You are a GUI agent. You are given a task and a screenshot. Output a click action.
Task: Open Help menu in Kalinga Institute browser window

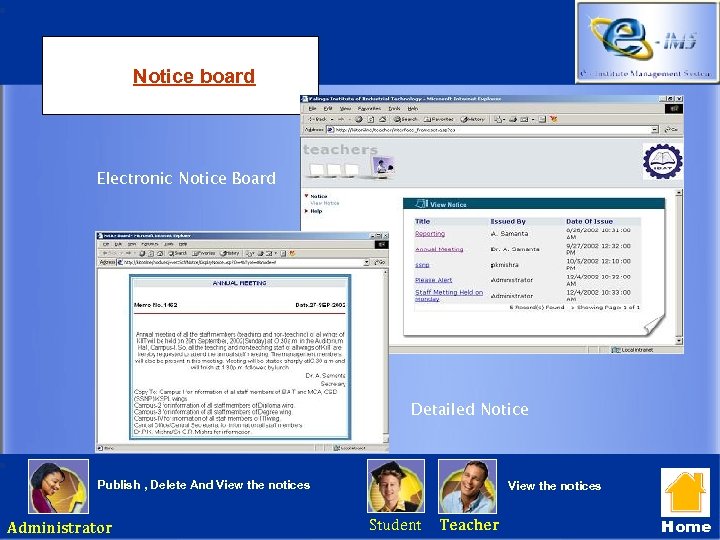[413, 108]
